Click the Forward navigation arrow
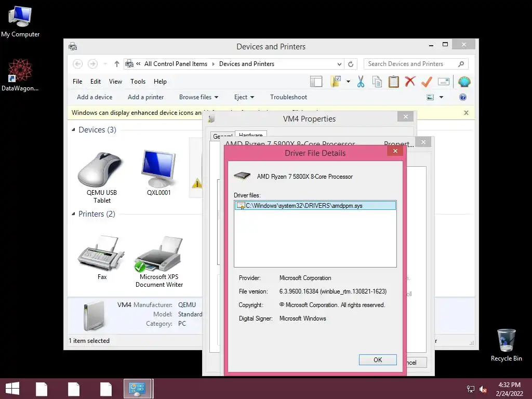 pos(92,64)
